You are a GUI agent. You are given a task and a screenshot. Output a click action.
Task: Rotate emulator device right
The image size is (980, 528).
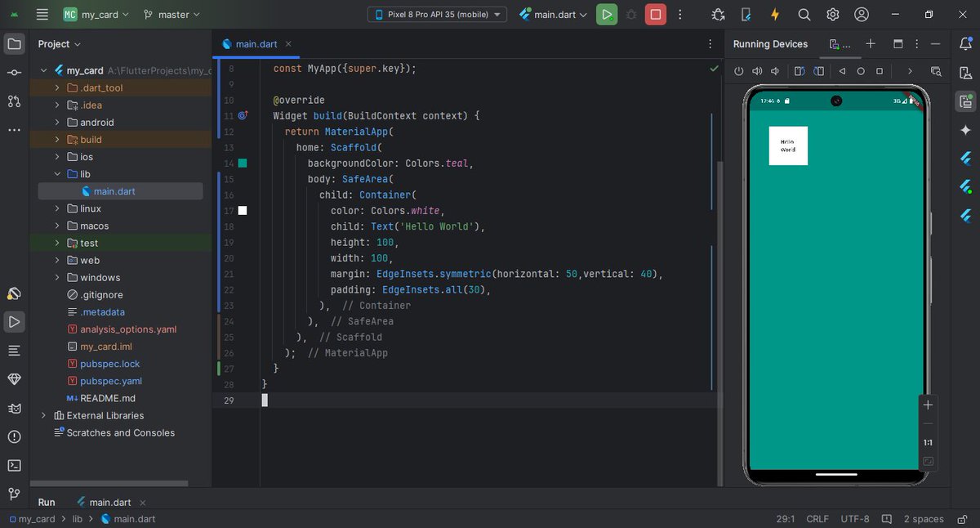[x=818, y=71]
